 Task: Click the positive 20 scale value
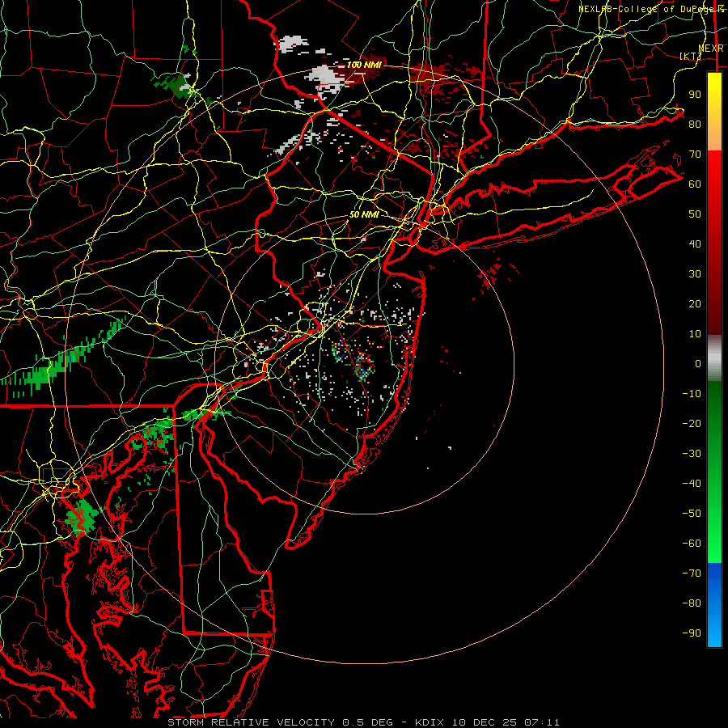pos(695,303)
